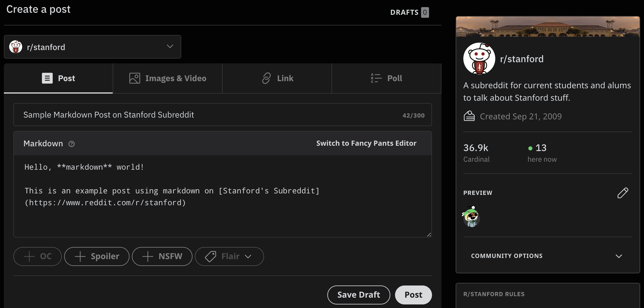Select the Post tab
This screenshot has height=308, width=644.
(x=58, y=78)
